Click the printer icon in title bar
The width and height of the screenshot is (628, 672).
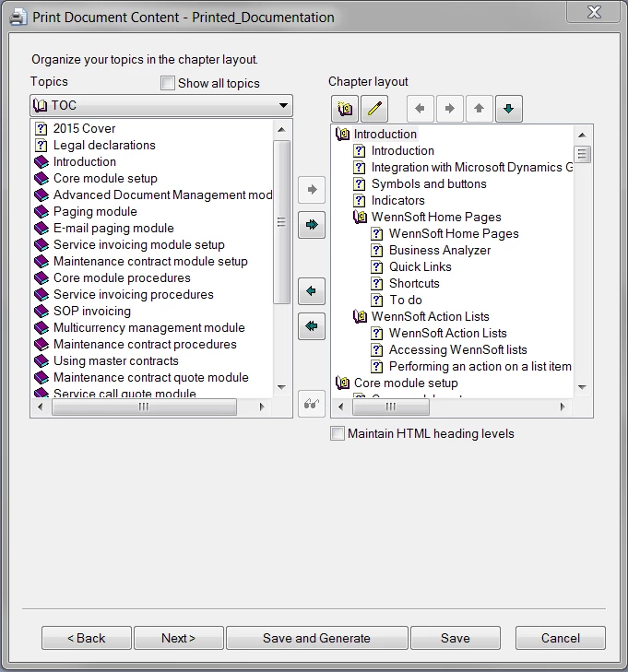[x=18, y=18]
